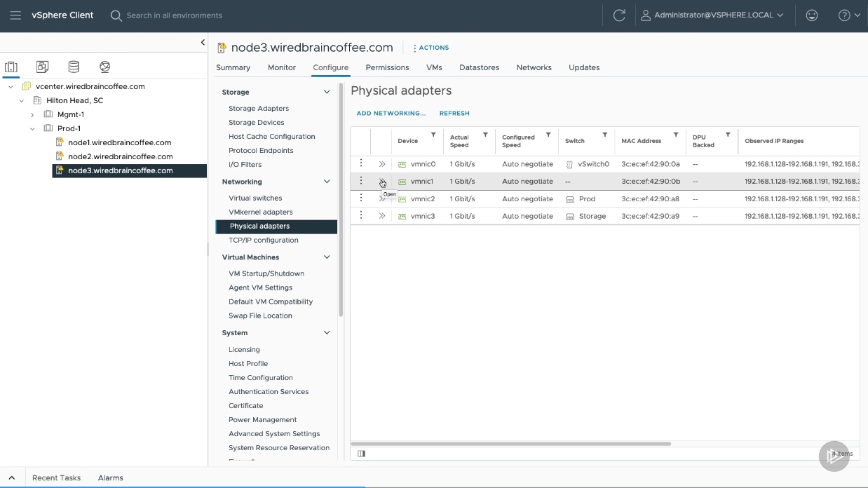Open the hamburger navigation menu
Screen dimensions: 868x488
15,15
